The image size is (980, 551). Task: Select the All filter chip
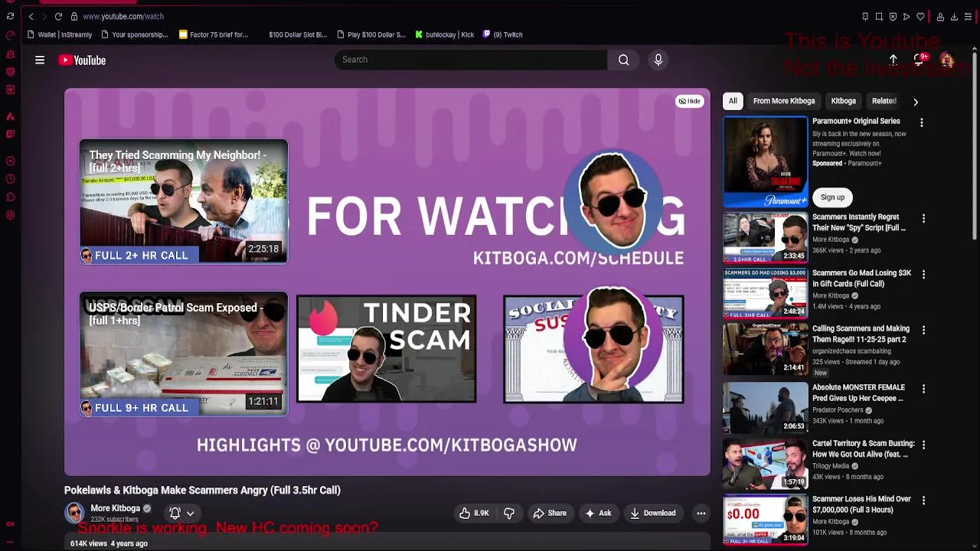tap(733, 101)
